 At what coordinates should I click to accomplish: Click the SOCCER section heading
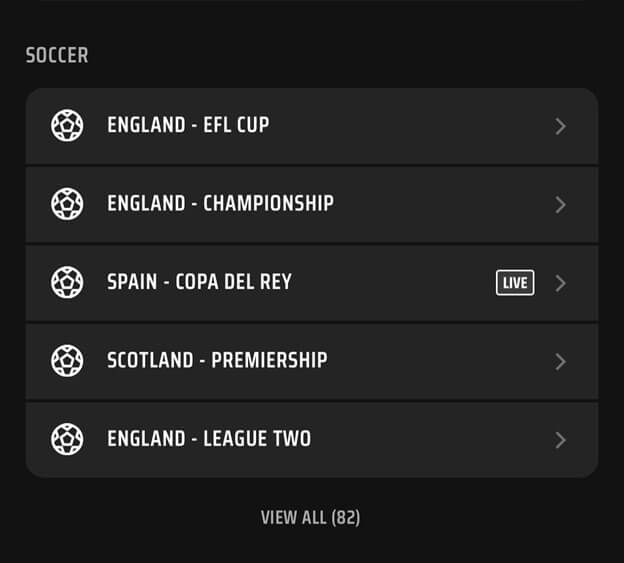[x=57, y=55]
